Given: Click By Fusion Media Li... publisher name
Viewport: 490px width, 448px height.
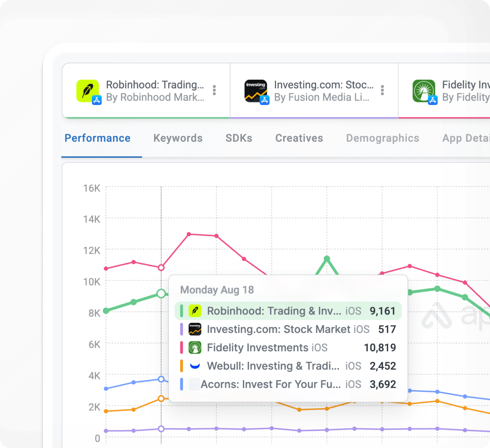Looking at the screenshot, I should click(322, 97).
